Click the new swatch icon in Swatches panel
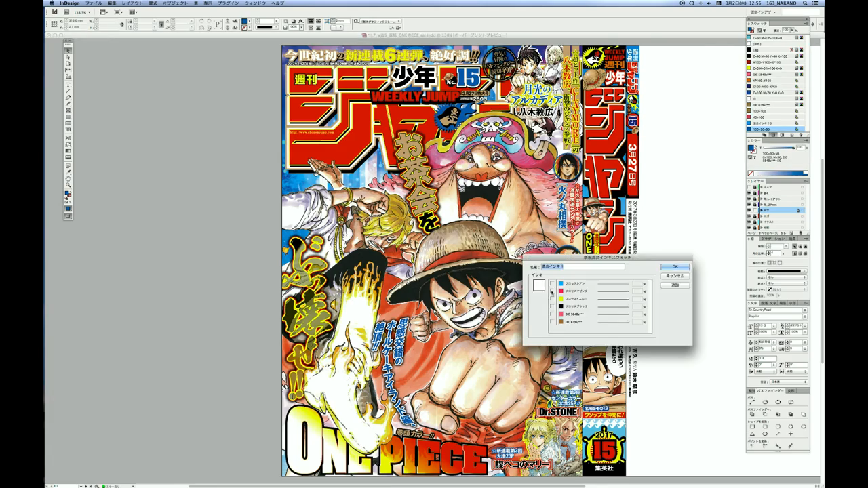868x488 pixels. click(793, 135)
